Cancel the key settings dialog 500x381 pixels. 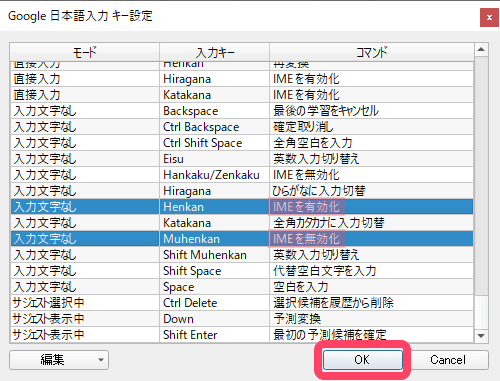click(448, 360)
